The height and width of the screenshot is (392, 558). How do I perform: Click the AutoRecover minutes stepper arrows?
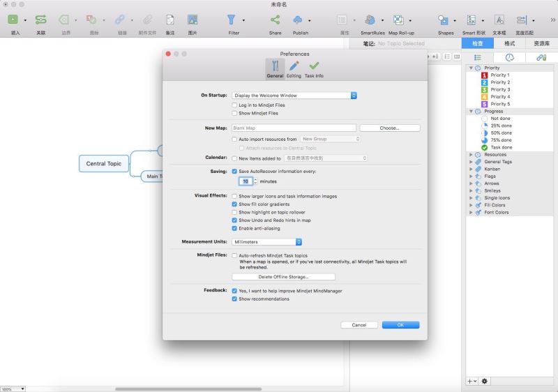point(255,181)
